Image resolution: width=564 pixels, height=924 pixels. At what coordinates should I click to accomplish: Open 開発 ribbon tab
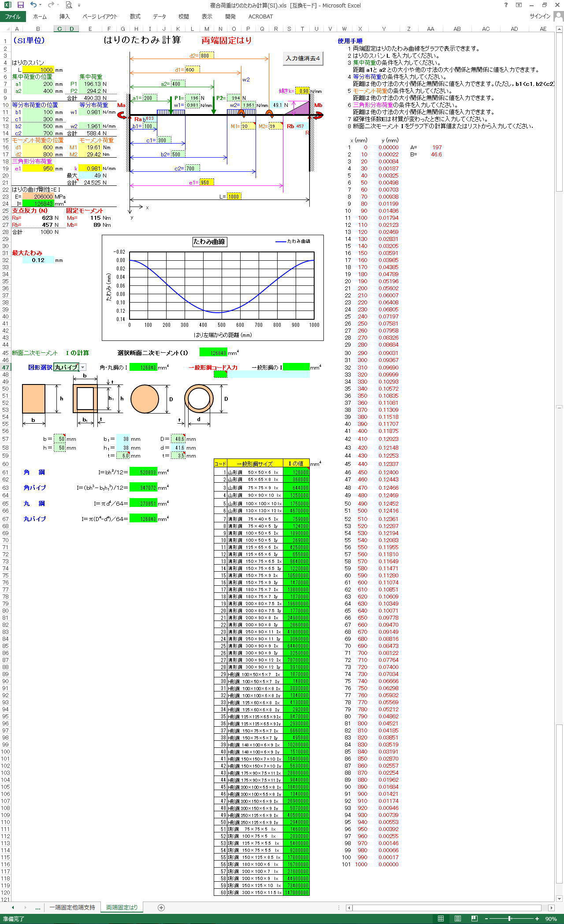click(230, 16)
